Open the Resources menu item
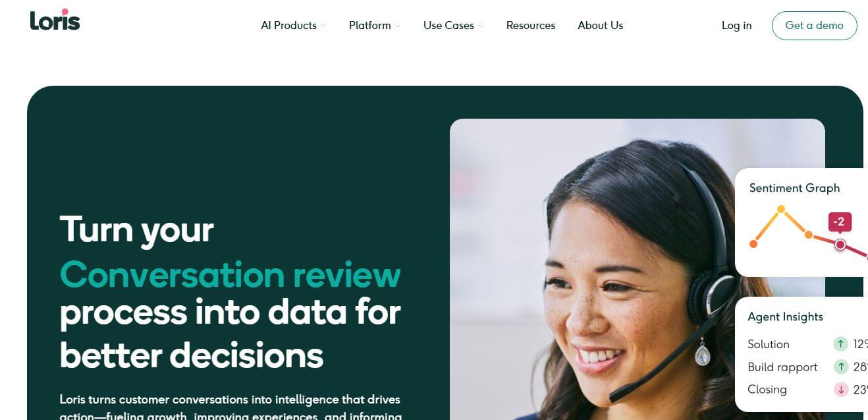Image resolution: width=868 pixels, height=420 pixels. tap(531, 26)
